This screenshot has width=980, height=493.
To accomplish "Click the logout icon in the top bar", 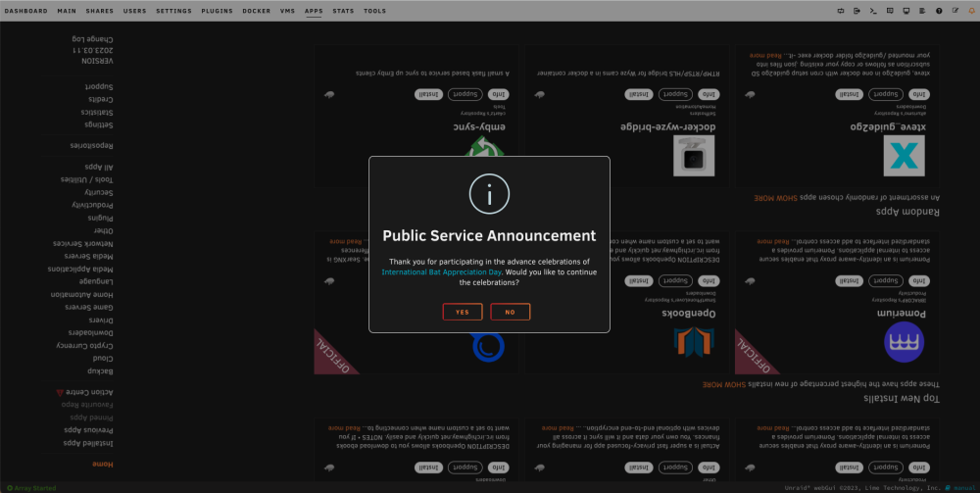I will (x=857, y=11).
